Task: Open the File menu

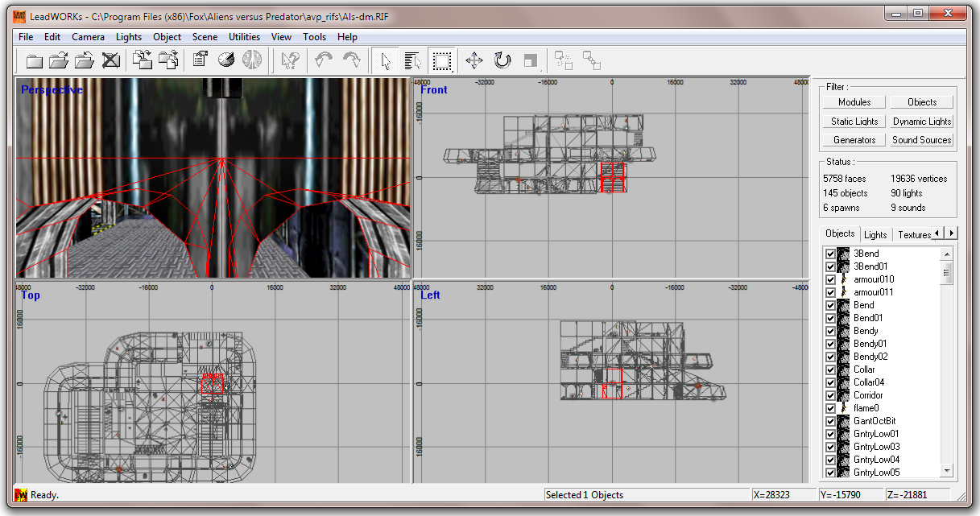Action: pos(26,37)
